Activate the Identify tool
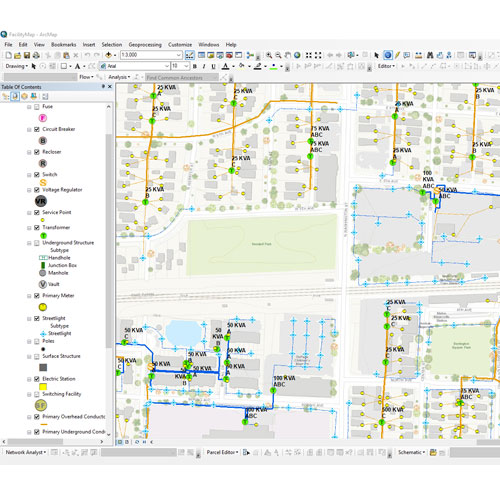The width and height of the screenshot is (500, 500). [388, 55]
